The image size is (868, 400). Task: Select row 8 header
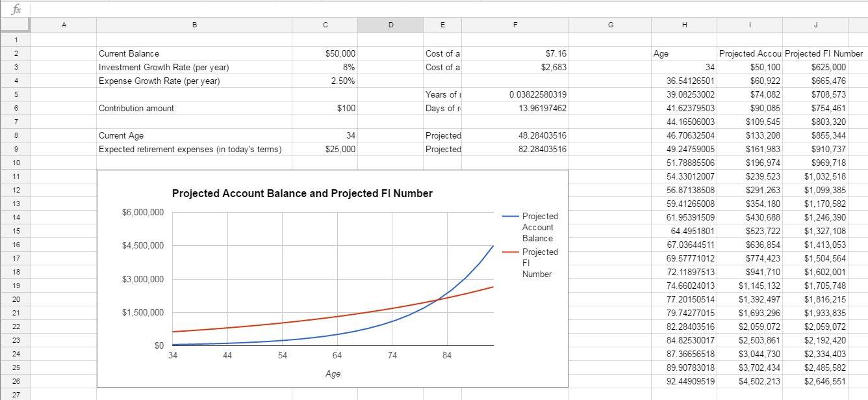point(15,135)
